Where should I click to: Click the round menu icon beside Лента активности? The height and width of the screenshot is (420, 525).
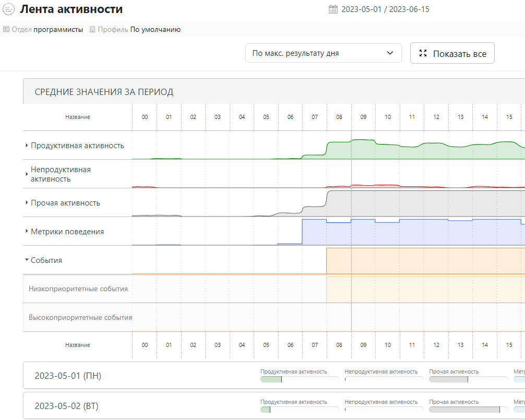9,9
